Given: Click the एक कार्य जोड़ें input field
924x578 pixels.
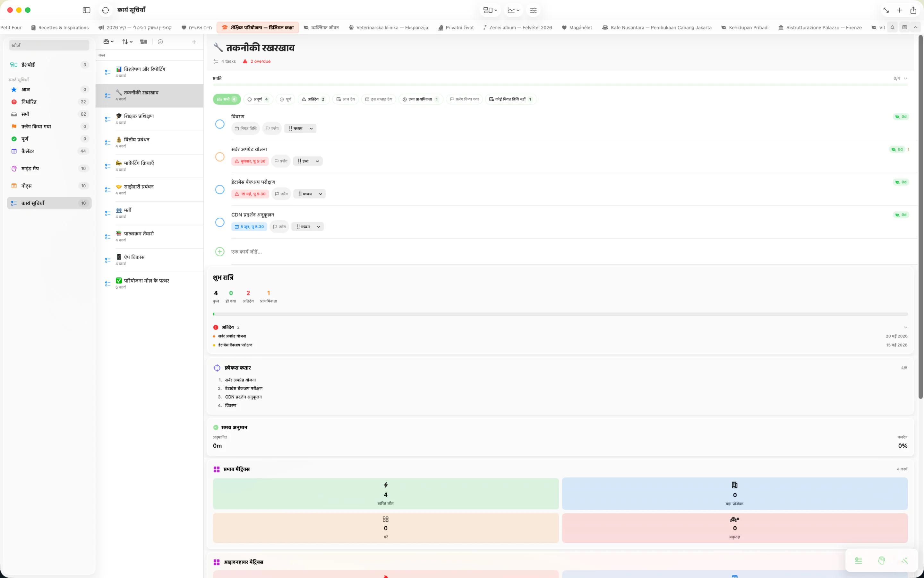Looking at the screenshot, I should tap(569, 251).
